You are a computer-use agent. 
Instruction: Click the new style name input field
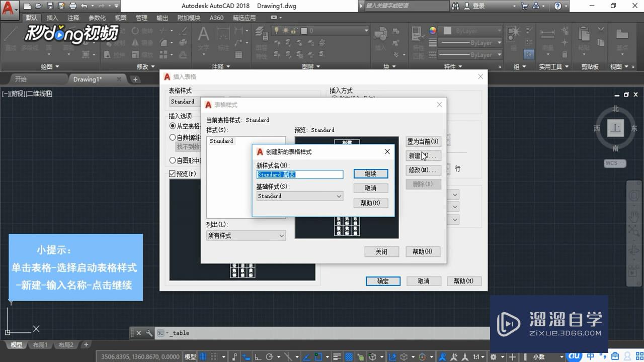[x=300, y=174]
